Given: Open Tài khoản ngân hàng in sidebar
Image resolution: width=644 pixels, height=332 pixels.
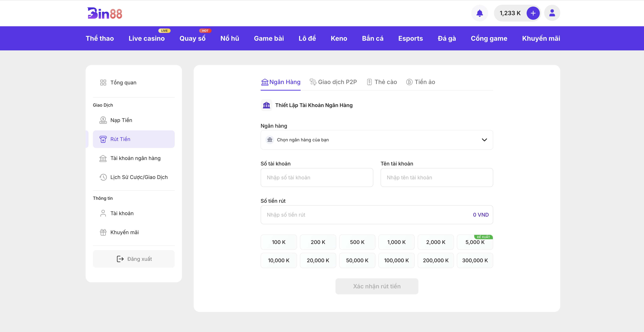Looking at the screenshot, I should [134, 158].
